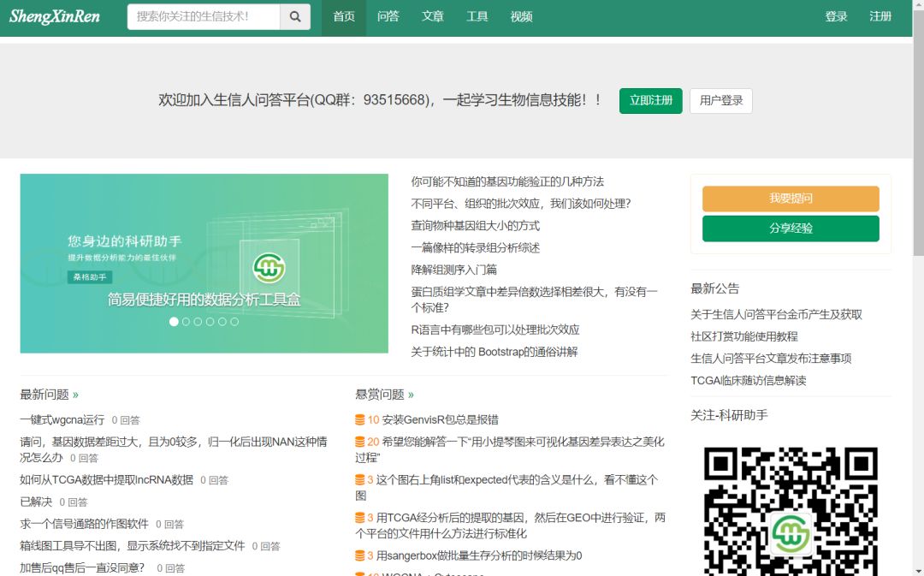Screen dimensions: 924x576
Task: Open bounty question 这个图右上角list和expected代表的含义
Action: (506, 487)
